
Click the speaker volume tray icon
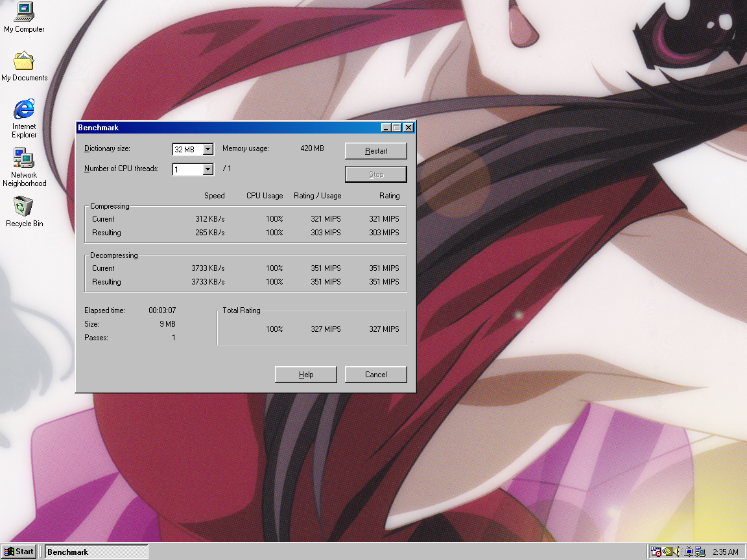(678, 552)
